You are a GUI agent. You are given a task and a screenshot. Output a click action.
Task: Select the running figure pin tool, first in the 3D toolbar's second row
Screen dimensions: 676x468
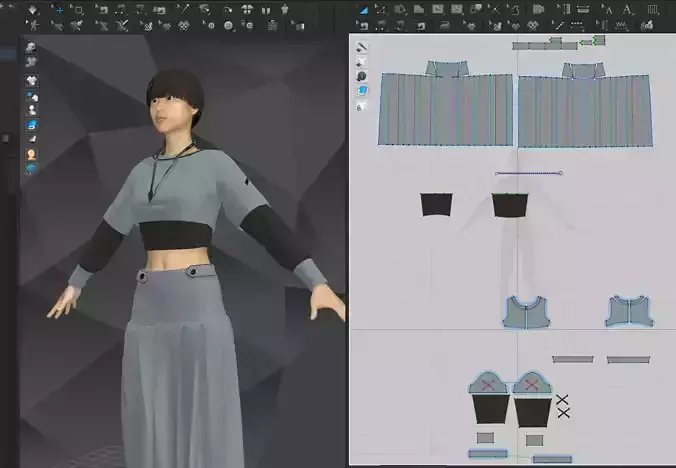32,26
